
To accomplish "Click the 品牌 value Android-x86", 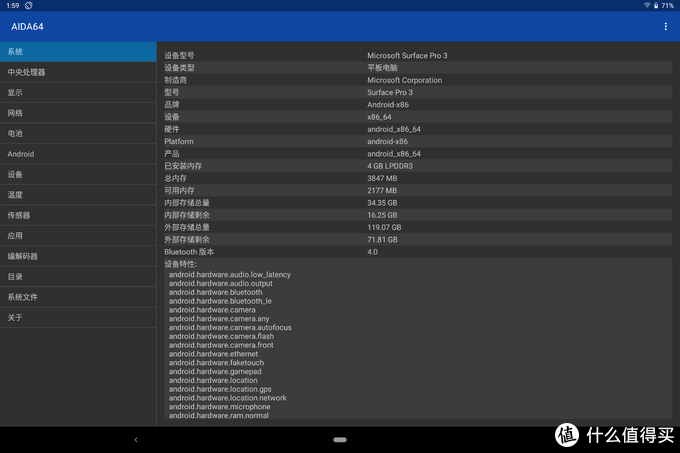I will (x=388, y=104).
